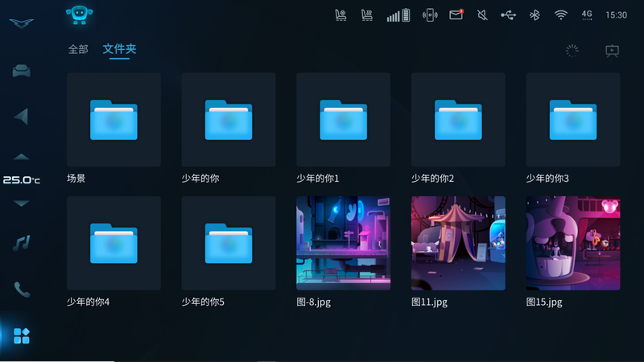Open the phone app in sidebar

point(22,290)
